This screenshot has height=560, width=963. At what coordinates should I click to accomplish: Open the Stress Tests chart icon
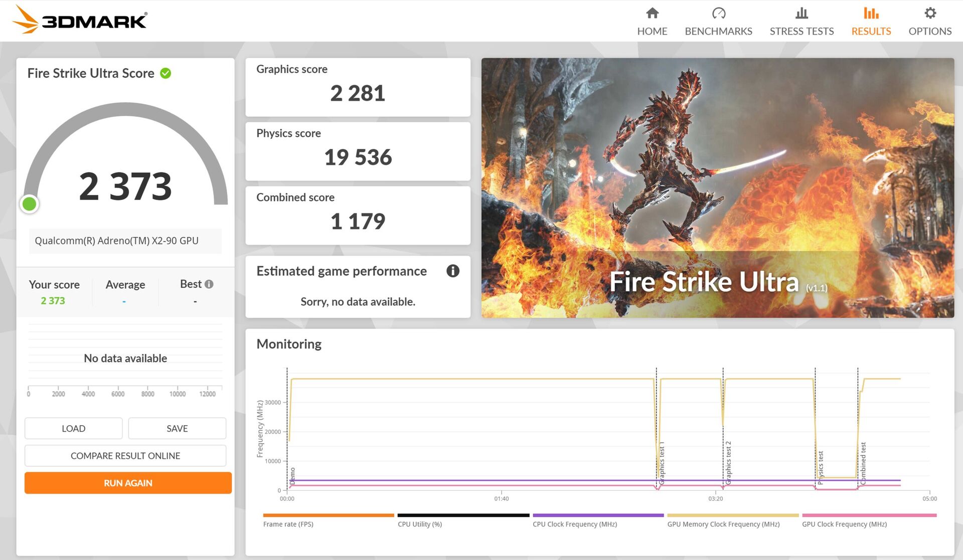[801, 13]
